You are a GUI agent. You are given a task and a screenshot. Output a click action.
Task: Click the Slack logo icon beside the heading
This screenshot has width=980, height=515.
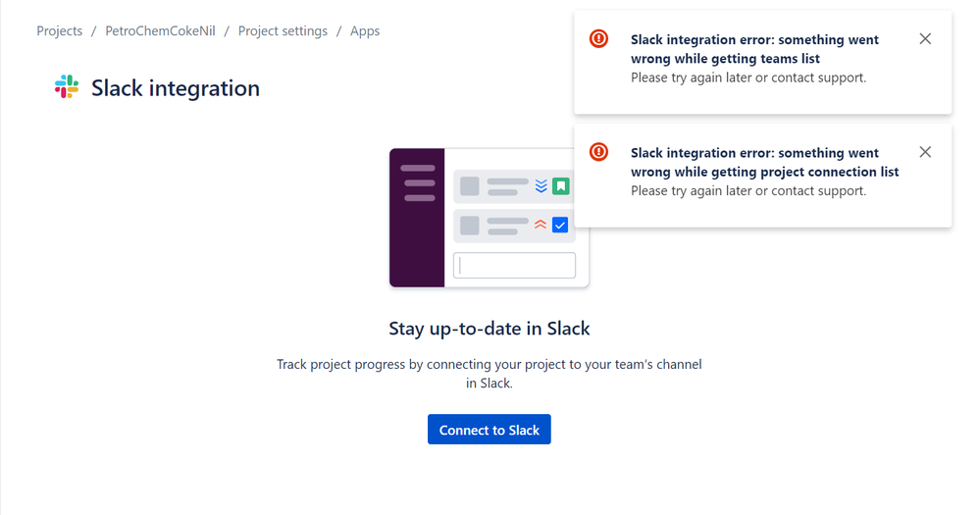[67, 87]
